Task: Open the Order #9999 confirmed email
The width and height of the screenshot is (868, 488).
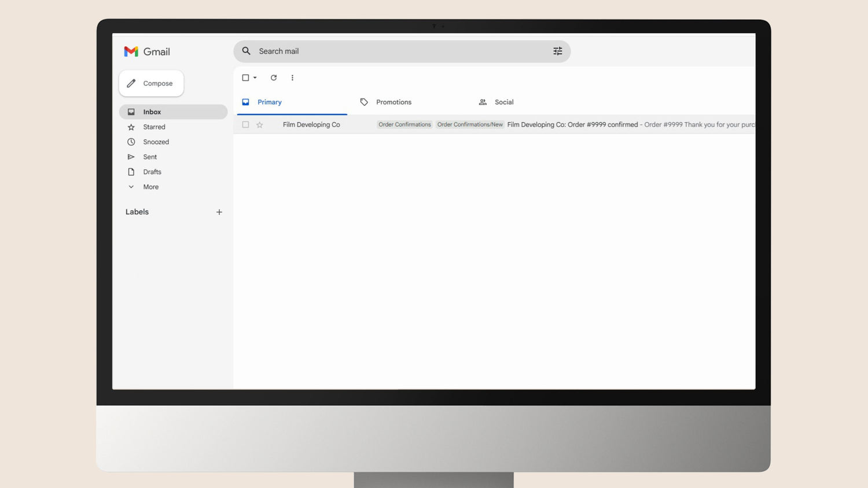Action: pos(572,125)
